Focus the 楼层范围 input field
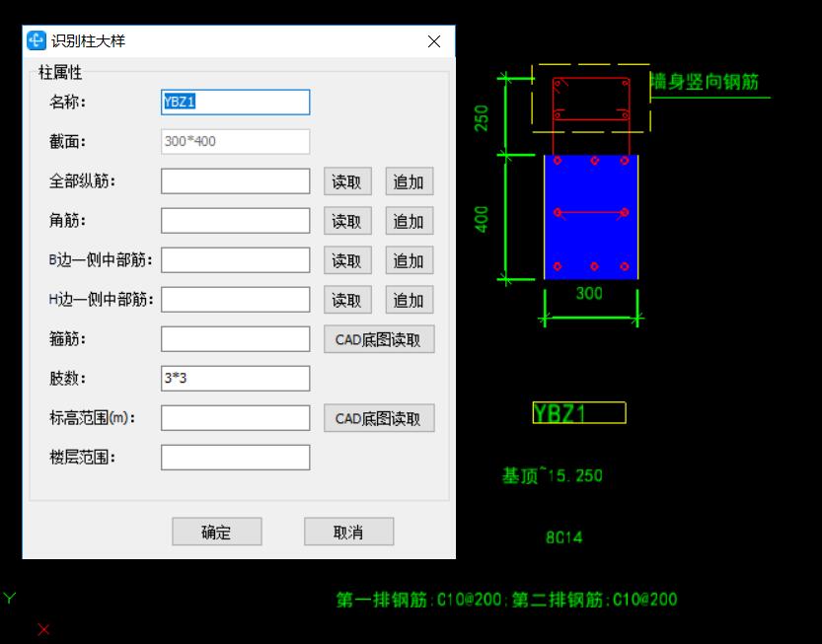822x644 pixels. (236, 458)
